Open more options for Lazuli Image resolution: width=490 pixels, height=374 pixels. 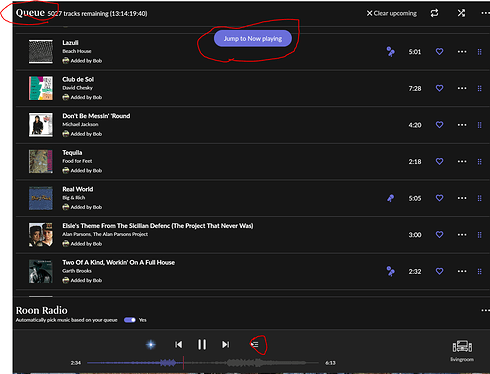pyautogui.click(x=462, y=52)
